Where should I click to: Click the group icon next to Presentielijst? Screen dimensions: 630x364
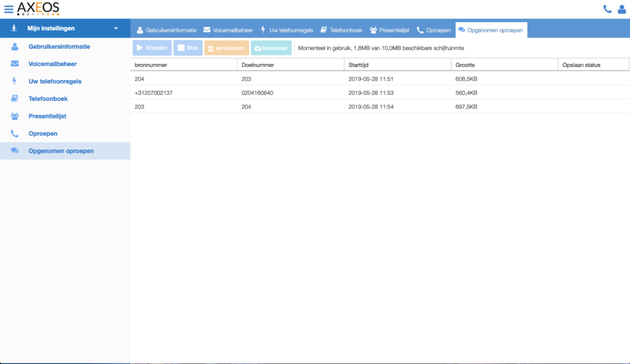click(x=14, y=116)
